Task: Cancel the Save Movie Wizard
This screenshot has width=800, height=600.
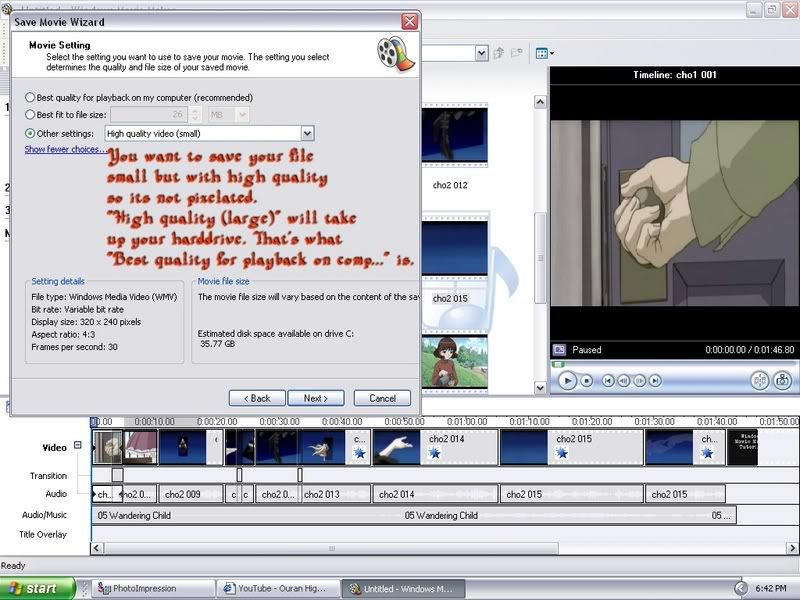Action: point(382,398)
